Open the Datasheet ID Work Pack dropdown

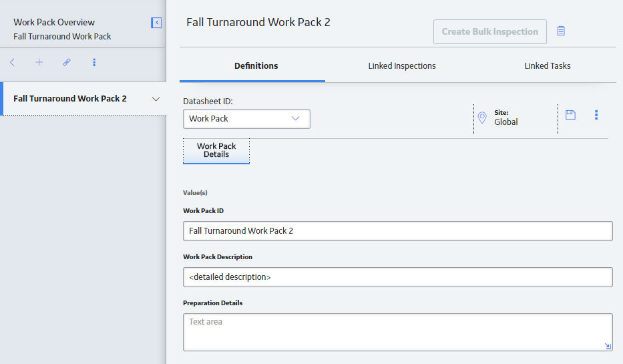246,119
